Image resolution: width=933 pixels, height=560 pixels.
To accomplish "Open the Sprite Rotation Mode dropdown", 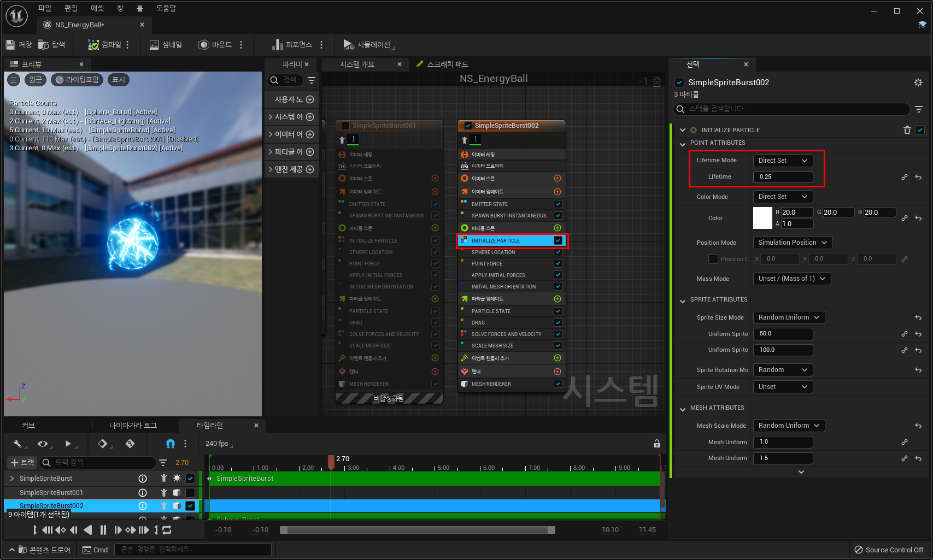I will [783, 370].
